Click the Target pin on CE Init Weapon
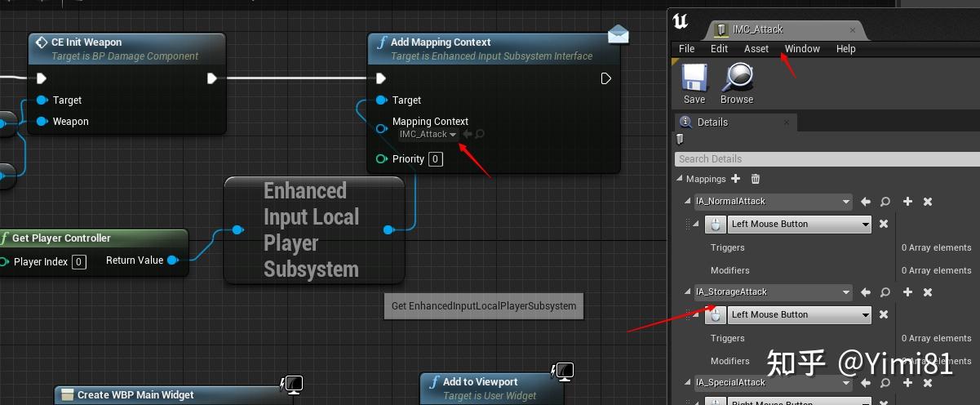This screenshot has width=980, height=405. [x=42, y=100]
